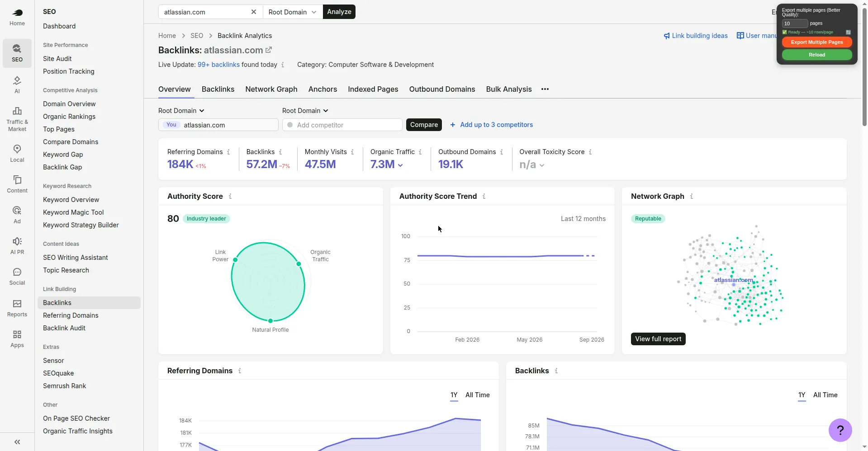Collapse sidebar with double-chevron icon
This screenshot has height=451, width=868.
[x=17, y=442]
